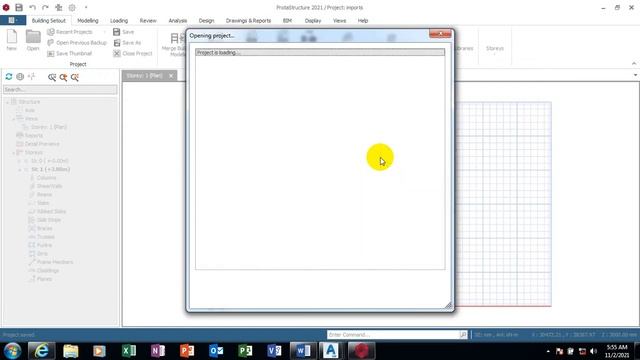
Task: Switch to the Analysis ribbon tab
Action: click(x=178, y=20)
